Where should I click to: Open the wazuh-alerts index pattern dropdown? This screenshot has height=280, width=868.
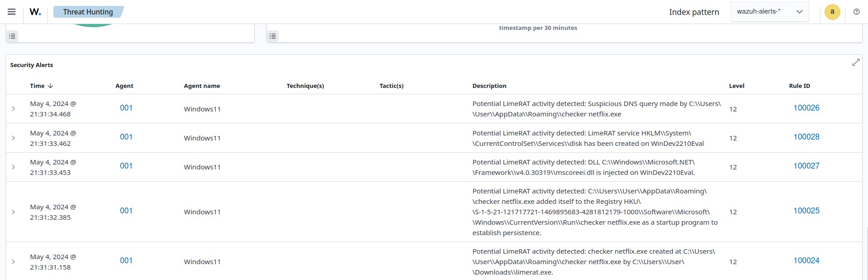point(769,12)
